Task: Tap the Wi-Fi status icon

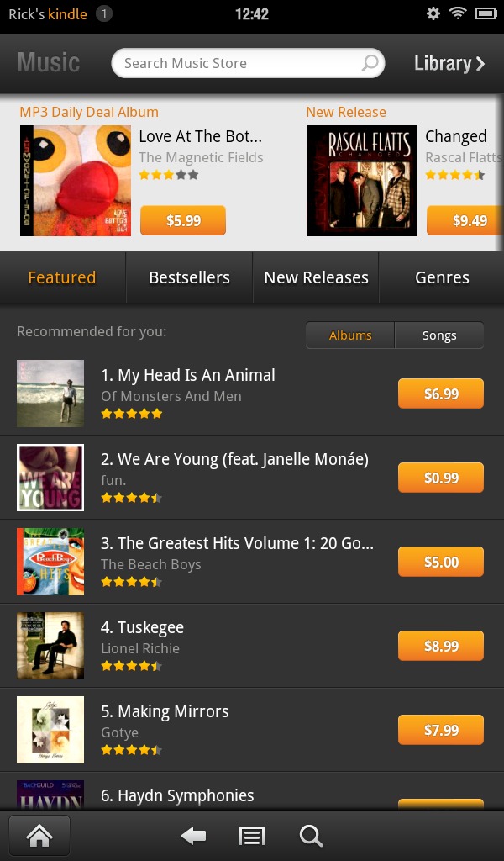Action: pos(458,13)
